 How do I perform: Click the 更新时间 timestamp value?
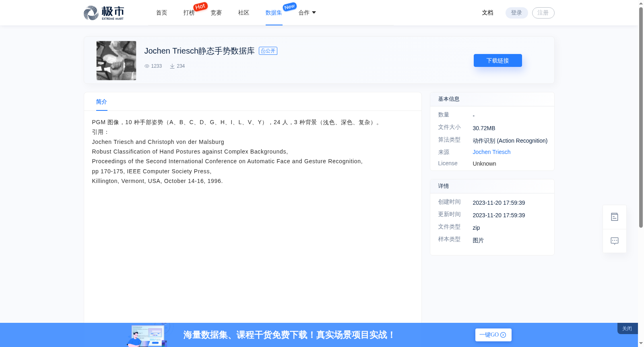click(499, 215)
